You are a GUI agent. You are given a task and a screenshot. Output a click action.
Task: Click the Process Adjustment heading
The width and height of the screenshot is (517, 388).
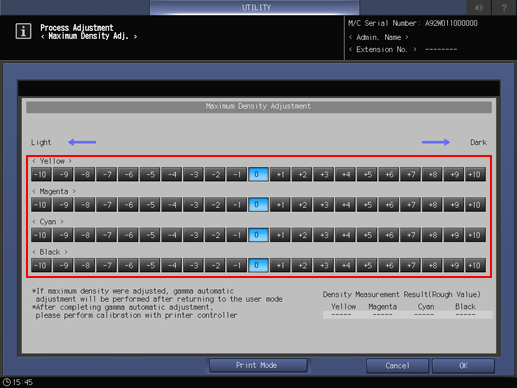point(77,27)
